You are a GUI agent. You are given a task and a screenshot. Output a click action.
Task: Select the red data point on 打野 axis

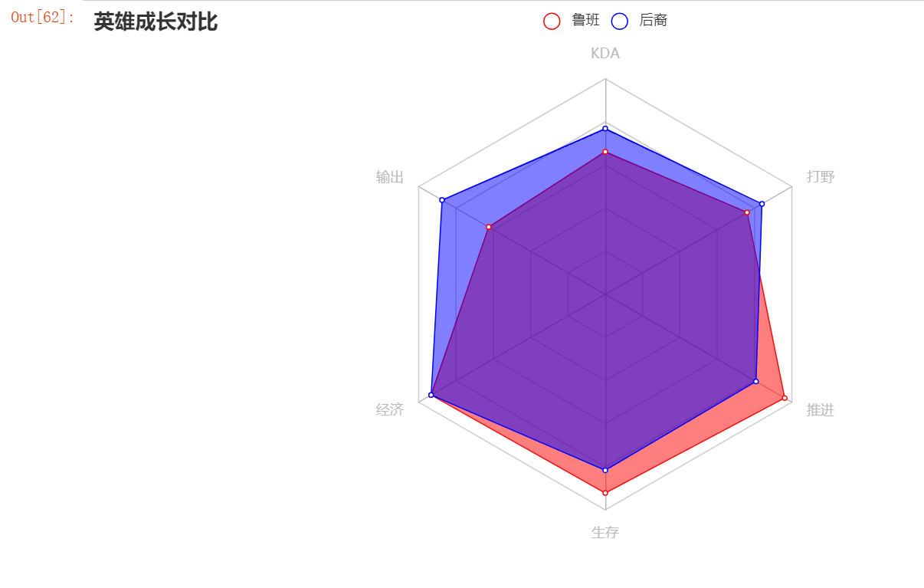pos(747,212)
